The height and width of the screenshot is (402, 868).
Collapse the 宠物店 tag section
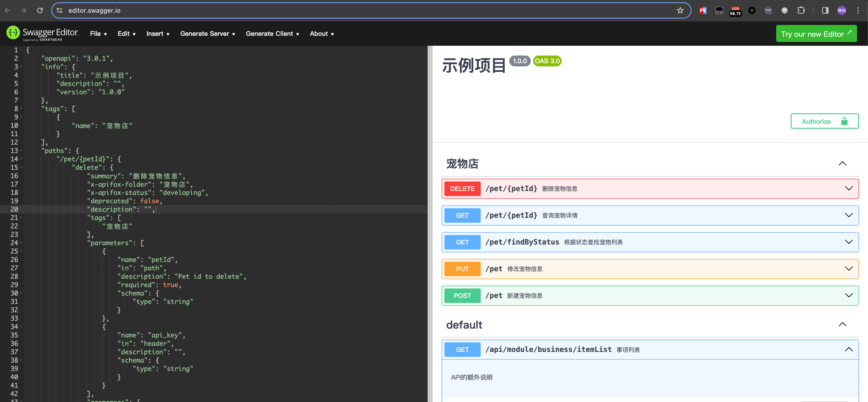pos(842,164)
